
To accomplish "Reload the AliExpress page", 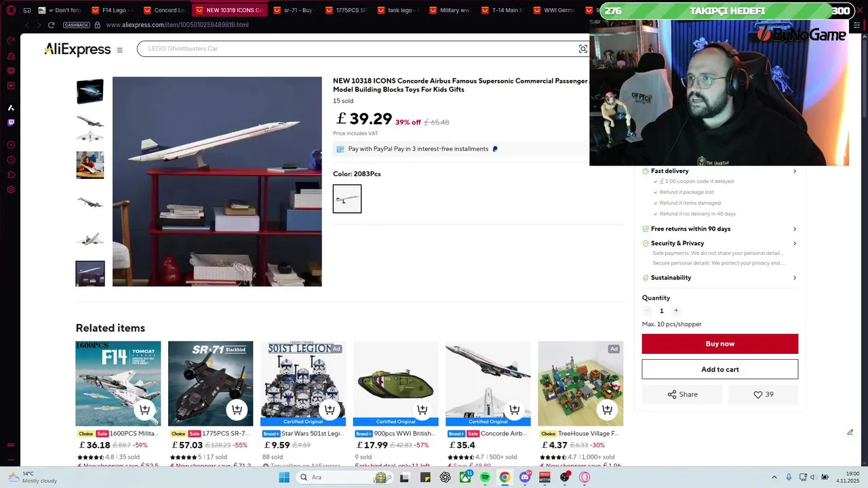I will pos(51,25).
